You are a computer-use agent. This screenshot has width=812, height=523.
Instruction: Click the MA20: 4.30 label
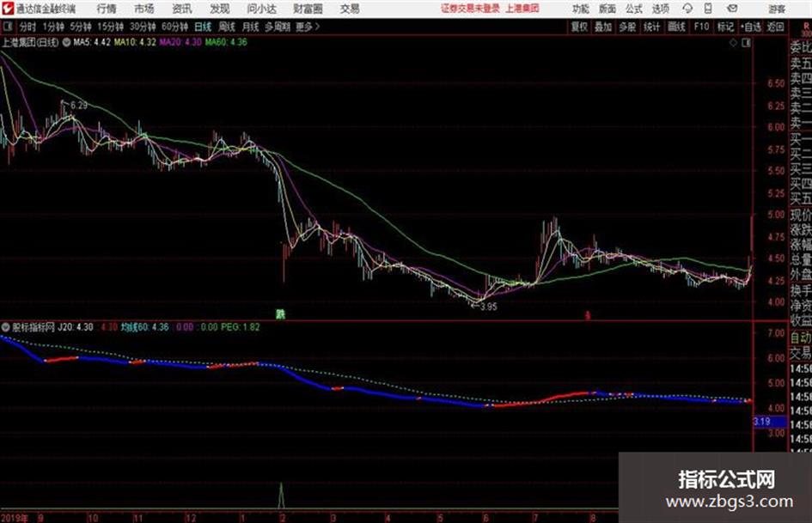180,42
